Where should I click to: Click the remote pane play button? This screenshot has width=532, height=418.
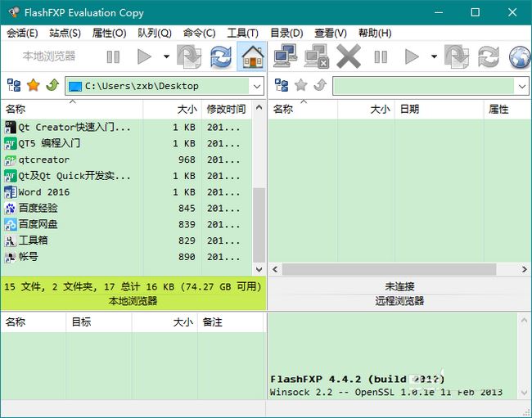point(412,56)
